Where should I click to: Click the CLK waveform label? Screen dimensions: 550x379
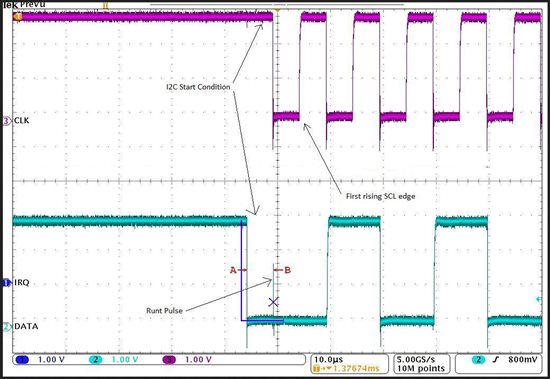pyautogui.click(x=21, y=121)
